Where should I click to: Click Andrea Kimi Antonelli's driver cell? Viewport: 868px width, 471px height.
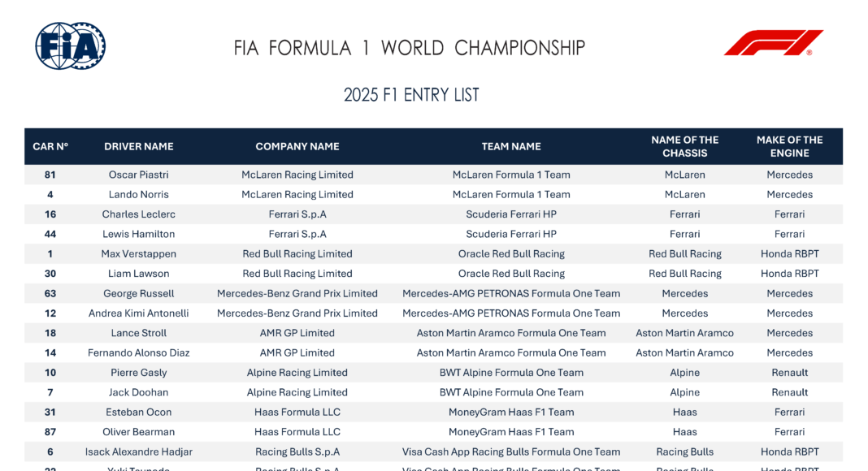click(139, 313)
